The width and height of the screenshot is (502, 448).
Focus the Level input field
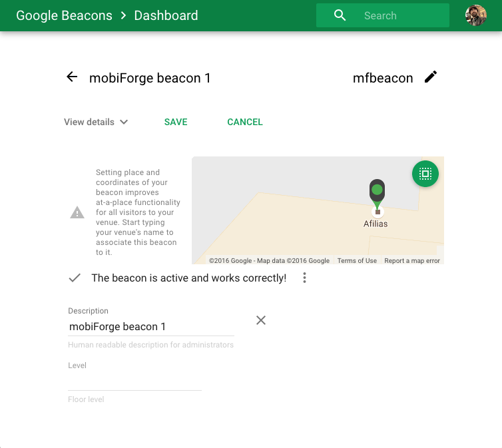(x=134, y=382)
